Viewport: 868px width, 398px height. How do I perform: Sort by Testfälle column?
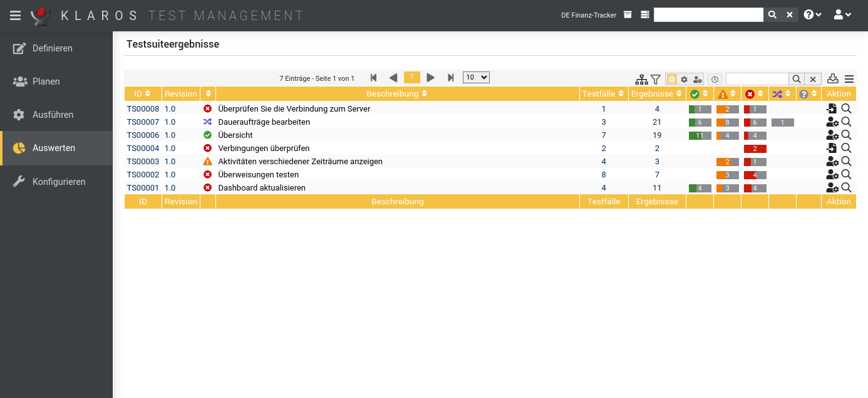click(604, 93)
